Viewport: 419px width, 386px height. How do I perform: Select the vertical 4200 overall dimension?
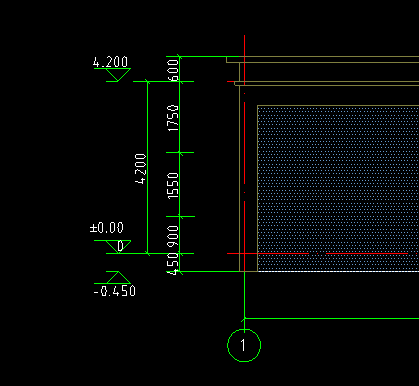click(x=141, y=169)
